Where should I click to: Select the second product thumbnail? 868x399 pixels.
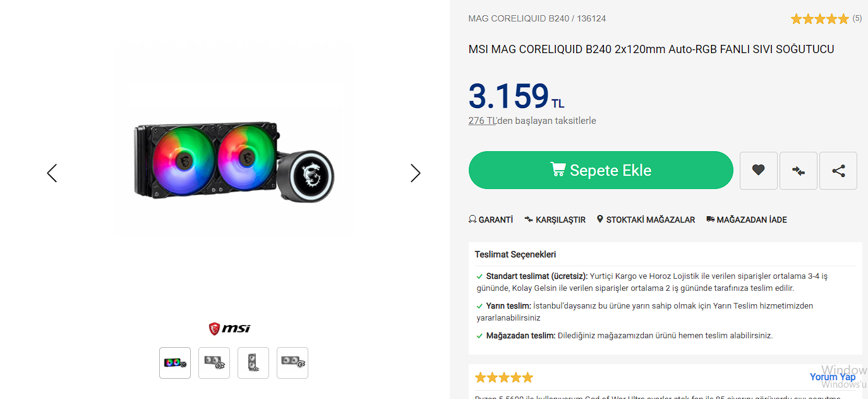tap(214, 363)
